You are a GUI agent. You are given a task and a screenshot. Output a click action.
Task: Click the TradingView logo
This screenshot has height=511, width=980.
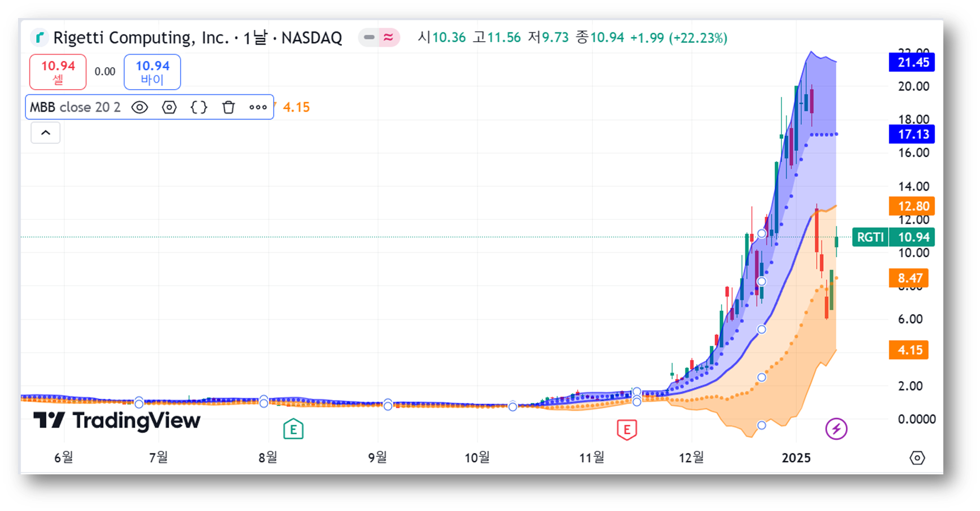[x=117, y=421]
